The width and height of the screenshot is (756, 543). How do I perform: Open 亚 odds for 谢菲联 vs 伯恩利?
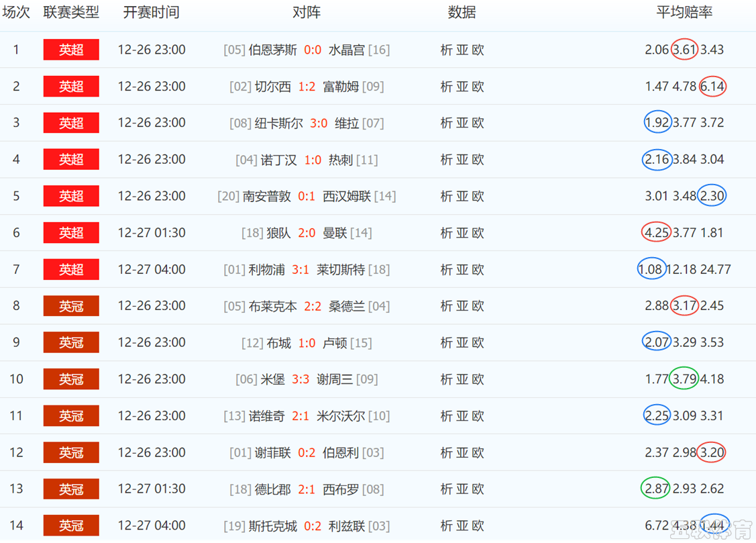462,452
